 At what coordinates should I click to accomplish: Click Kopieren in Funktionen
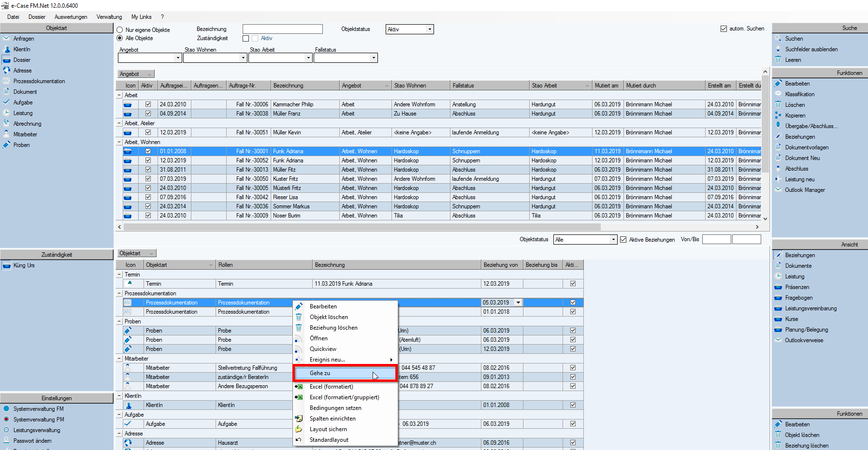pyautogui.click(x=795, y=116)
